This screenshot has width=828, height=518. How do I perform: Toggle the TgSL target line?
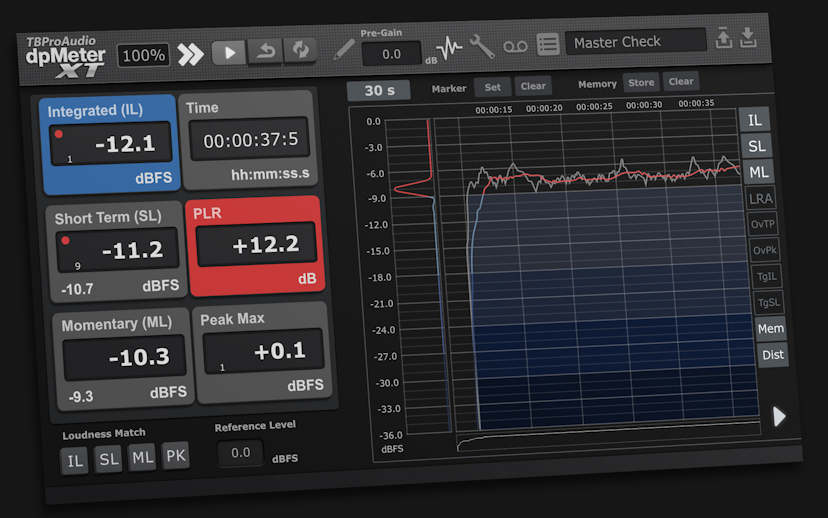[768, 303]
